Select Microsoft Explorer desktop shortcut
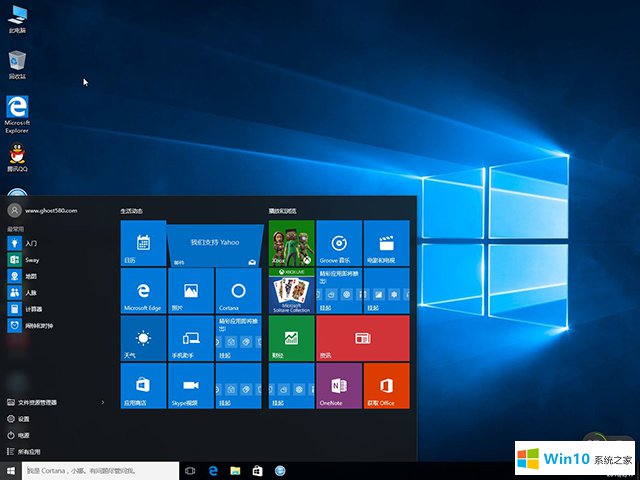 (17, 114)
